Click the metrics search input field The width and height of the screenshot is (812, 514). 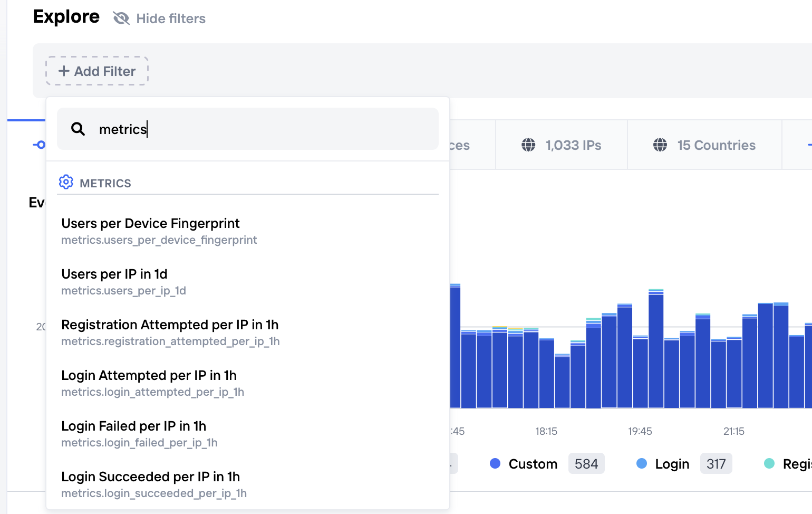(x=248, y=129)
